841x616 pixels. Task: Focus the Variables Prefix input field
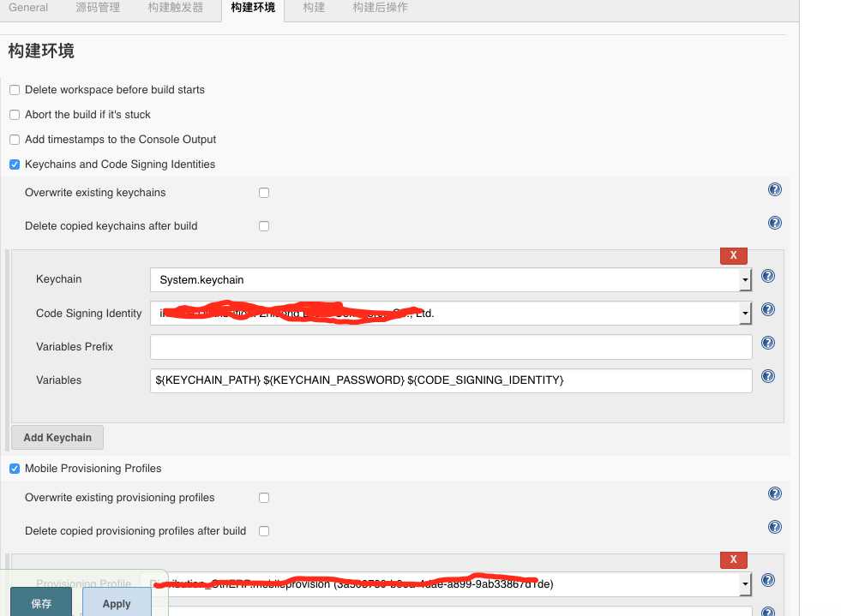pos(451,347)
